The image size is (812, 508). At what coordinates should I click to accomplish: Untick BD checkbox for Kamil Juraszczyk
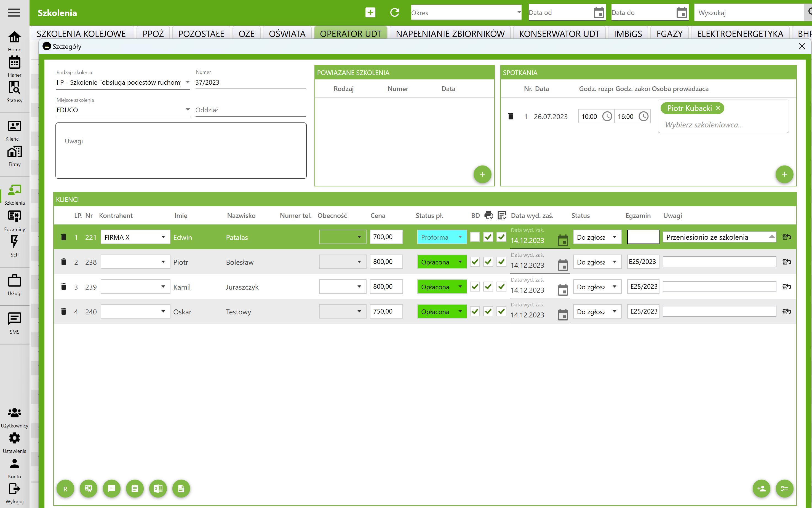point(475,287)
